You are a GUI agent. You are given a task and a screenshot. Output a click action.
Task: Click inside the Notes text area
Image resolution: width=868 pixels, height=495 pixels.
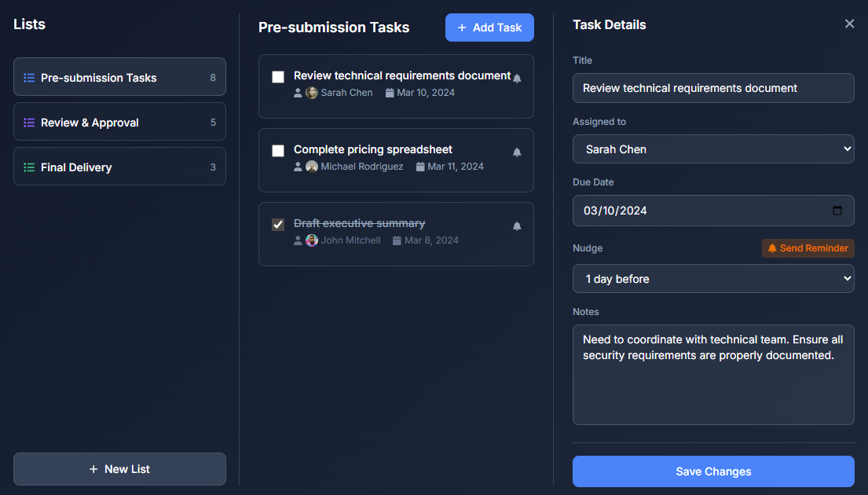click(x=713, y=373)
